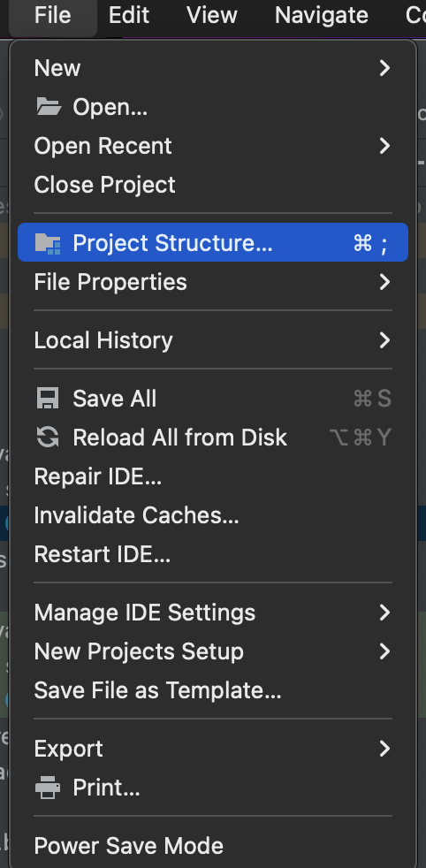Choose Restart IDE...
This screenshot has width=426, height=868.
click(x=213, y=554)
